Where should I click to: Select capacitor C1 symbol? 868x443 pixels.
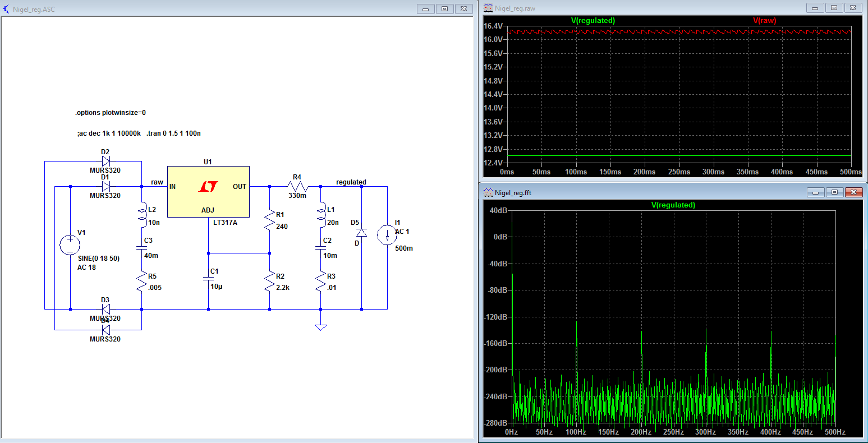pos(208,278)
